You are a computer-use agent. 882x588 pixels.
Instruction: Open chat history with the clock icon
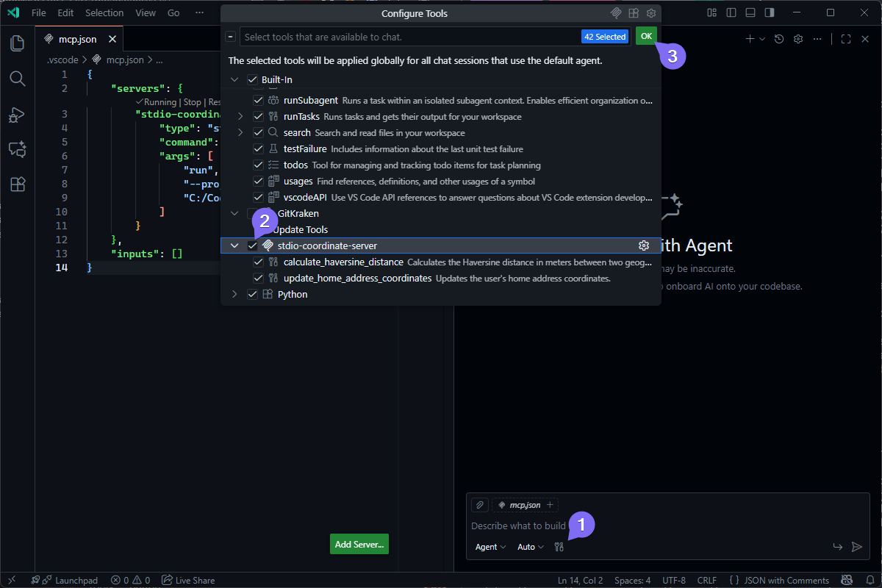[x=778, y=38]
